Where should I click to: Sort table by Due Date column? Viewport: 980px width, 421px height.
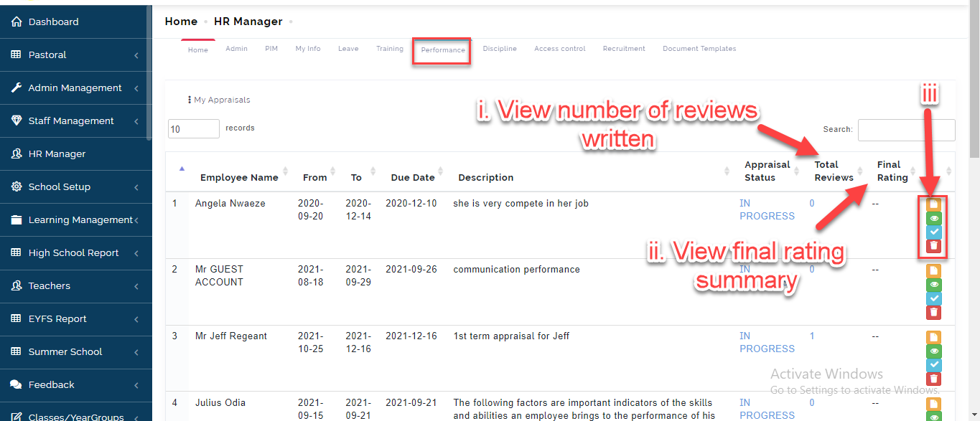(x=413, y=172)
